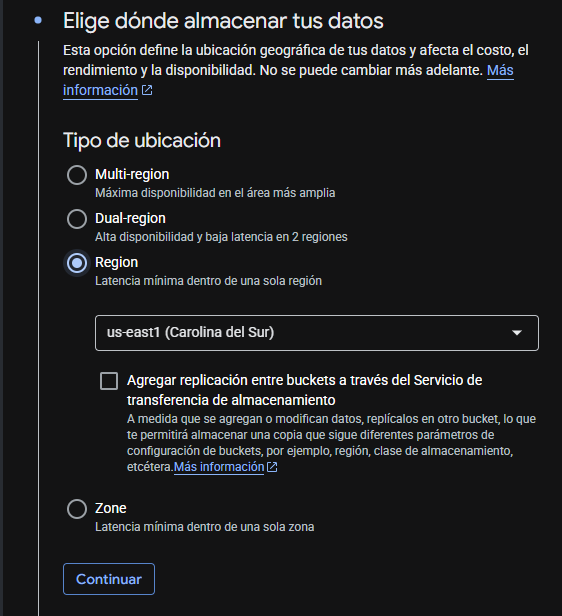562x616 pixels.
Task: Open the us-east1 region dropdown
Action: pos(317,333)
